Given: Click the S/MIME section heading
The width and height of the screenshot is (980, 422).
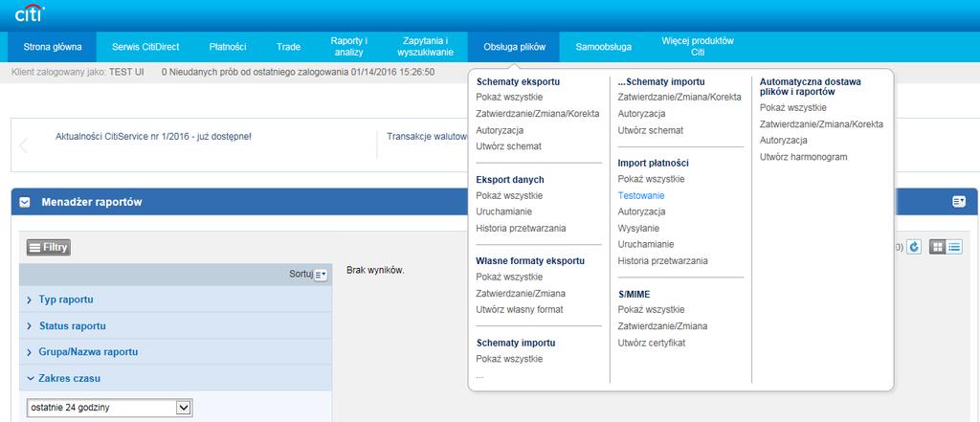Looking at the screenshot, I should [x=634, y=294].
